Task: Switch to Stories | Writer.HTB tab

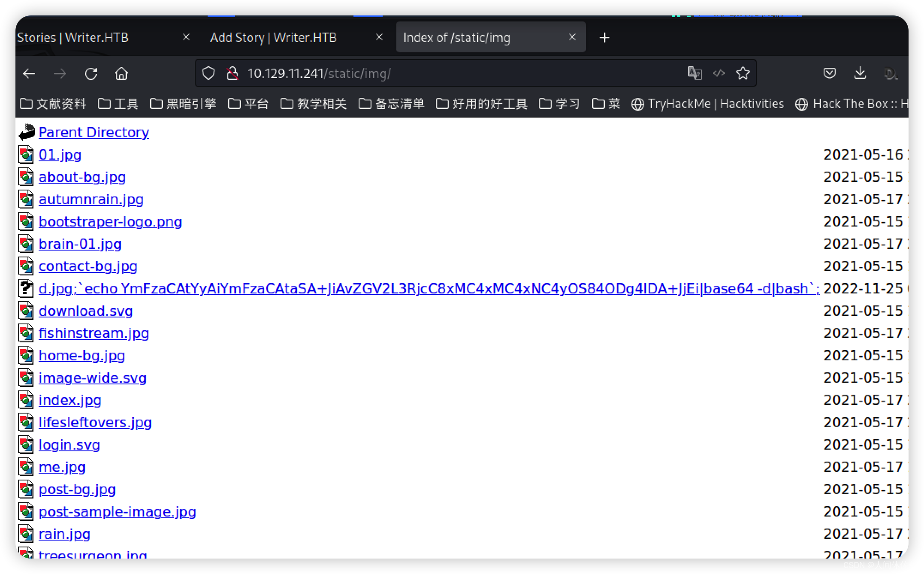Action: 73,38
